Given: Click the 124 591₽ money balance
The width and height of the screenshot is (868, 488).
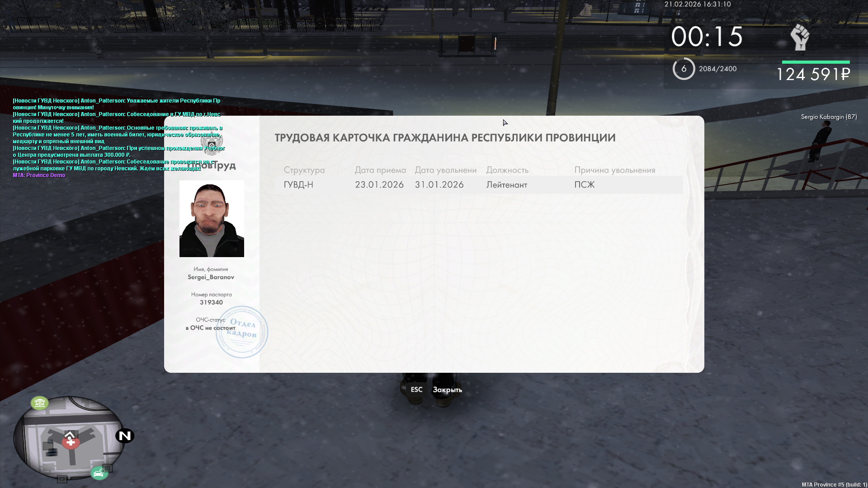Looking at the screenshot, I should [x=813, y=75].
